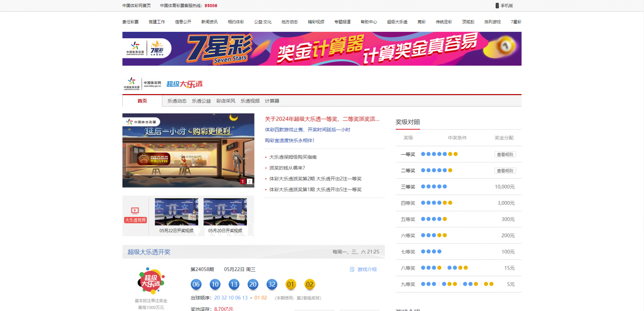Select the 首页 tab

tap(142, 101)
